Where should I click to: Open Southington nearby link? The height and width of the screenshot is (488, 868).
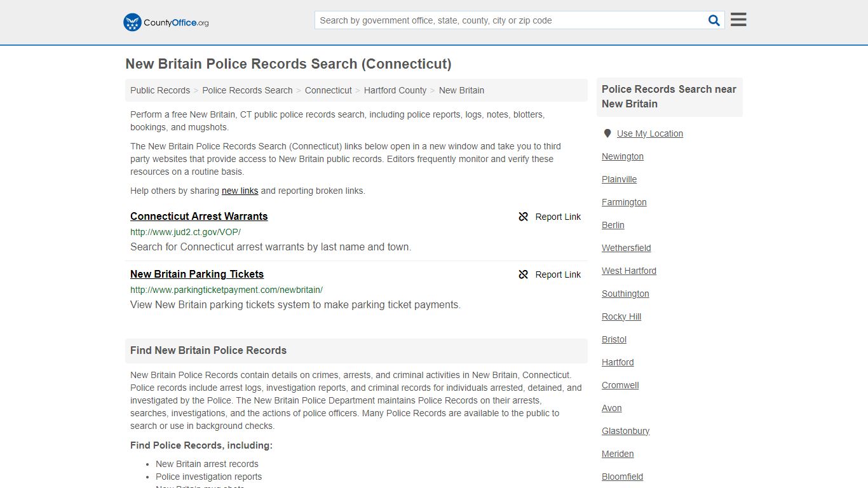625,294
